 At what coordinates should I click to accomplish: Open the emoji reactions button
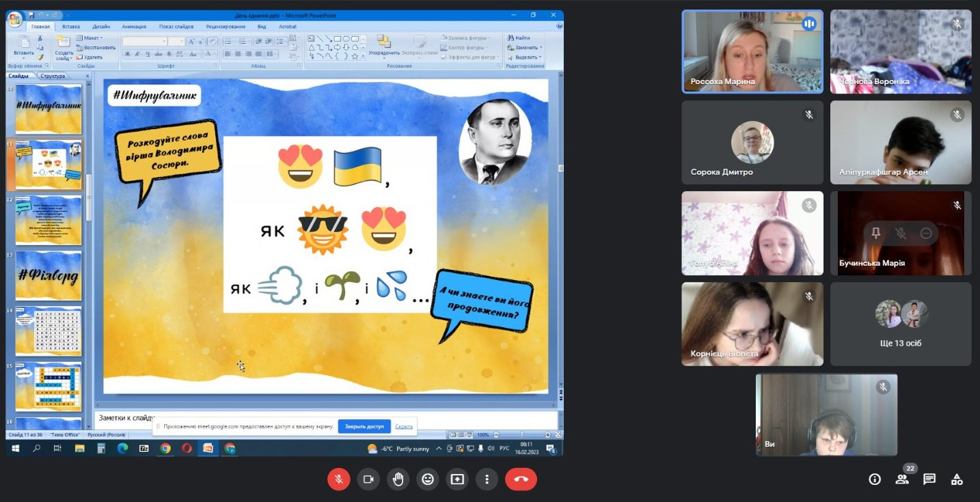[428, 479]
